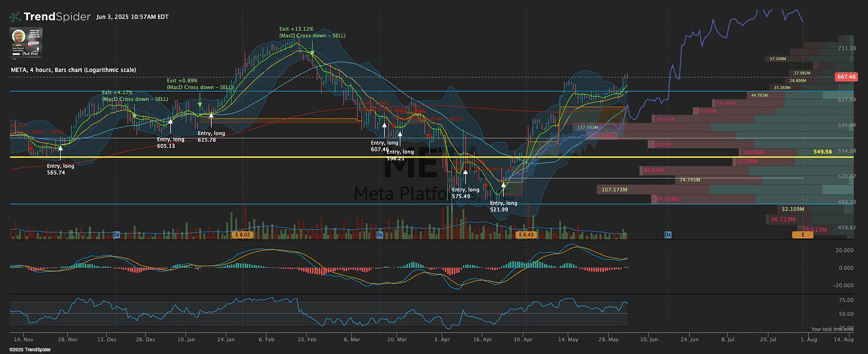This screenshot has height=354, width=868.
Task: Click the 32.109M volume profile label
Action: click(x=793, y=210)
